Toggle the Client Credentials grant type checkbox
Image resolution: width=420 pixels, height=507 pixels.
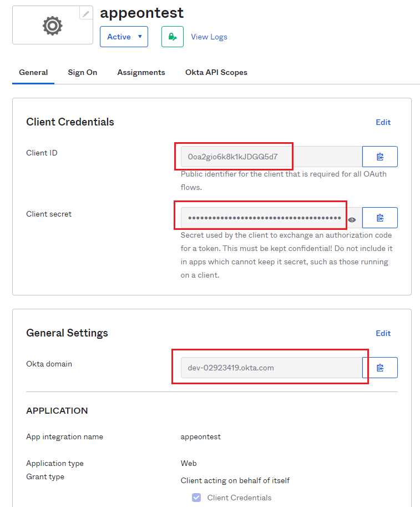click(x=196, y=498)
